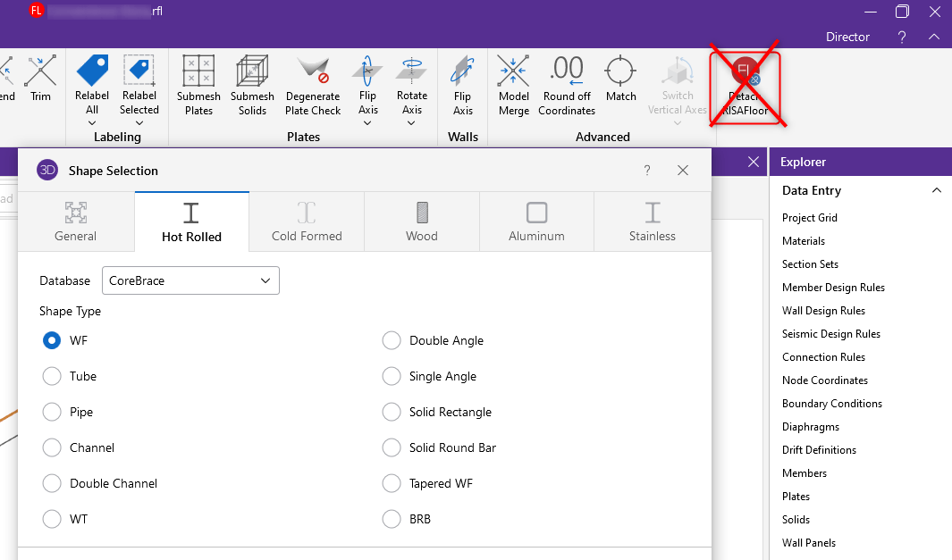
Task: Select BRB shape type option
Action: pyautogui.click(x=392, y=519)
